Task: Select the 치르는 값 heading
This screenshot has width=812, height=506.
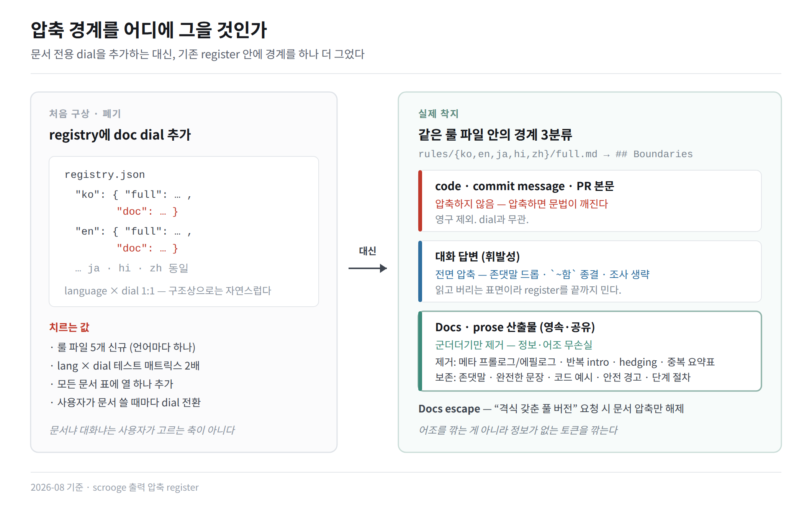Action: point(69,327)
